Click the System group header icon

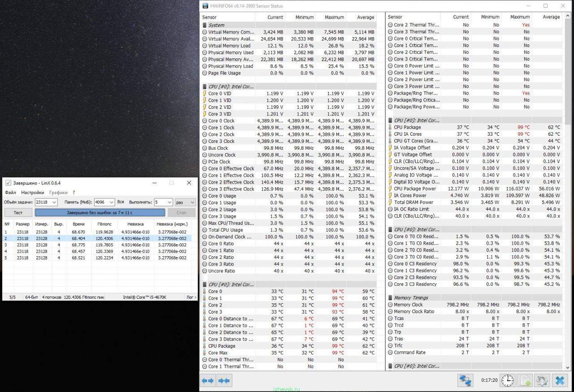(205, 26)
